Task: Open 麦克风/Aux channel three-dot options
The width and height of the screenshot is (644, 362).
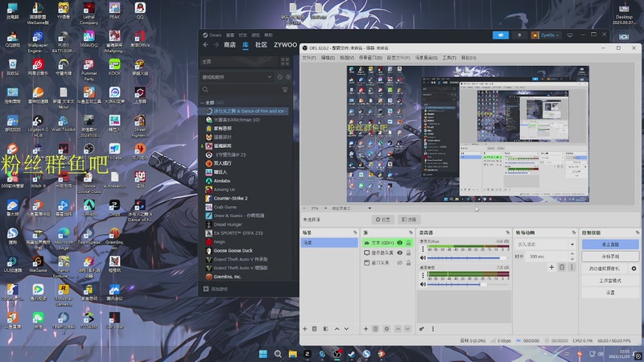Action: tap(423, 249)
